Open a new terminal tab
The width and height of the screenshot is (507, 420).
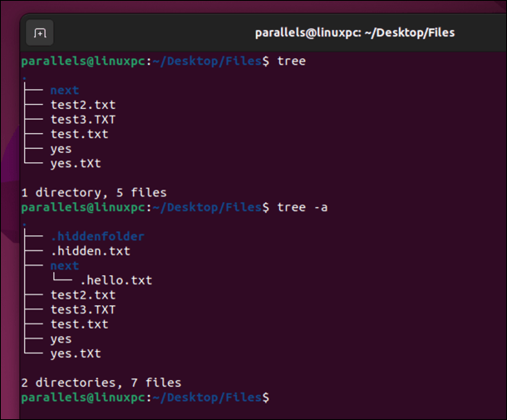tap(39, 33)
